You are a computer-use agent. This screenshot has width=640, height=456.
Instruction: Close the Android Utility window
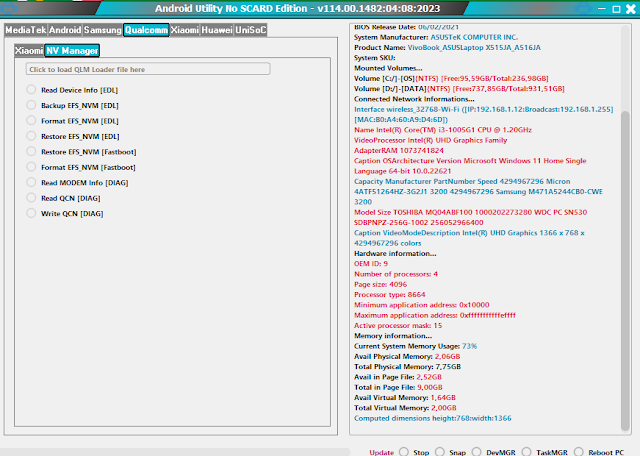[x=631, y=9]
